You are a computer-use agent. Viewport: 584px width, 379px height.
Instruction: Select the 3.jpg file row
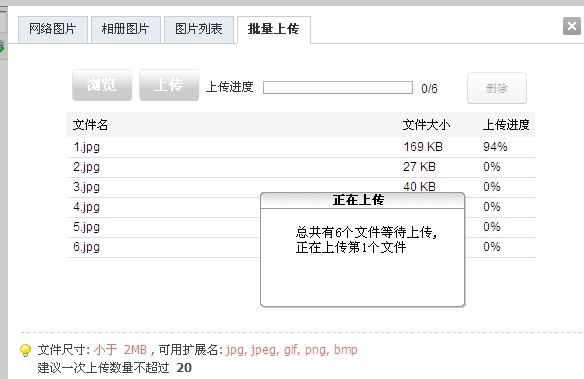click(301, 187)
